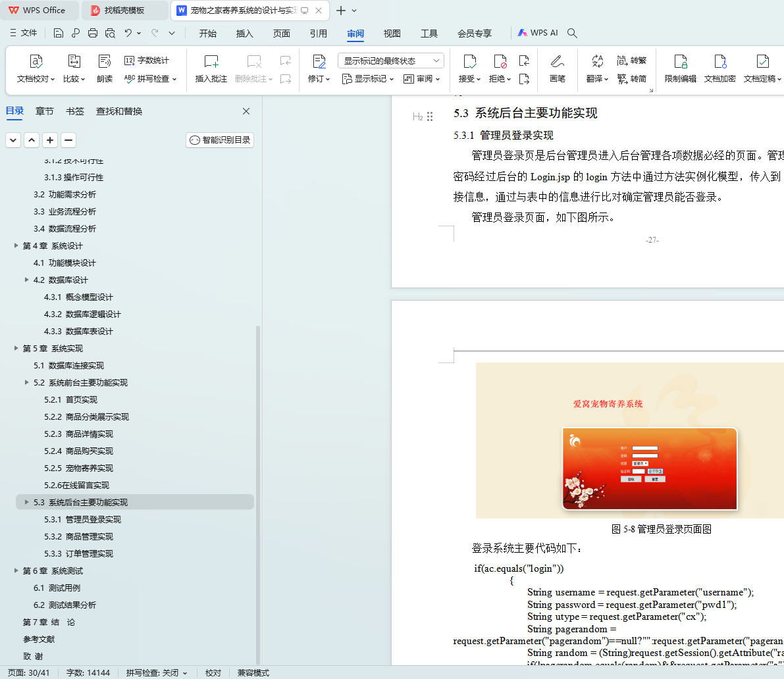This screenshot has width=784, height=679.
Task: Open 文档校对 document proofreading tool
Action: pyautogui.click(x=36, y=68)
